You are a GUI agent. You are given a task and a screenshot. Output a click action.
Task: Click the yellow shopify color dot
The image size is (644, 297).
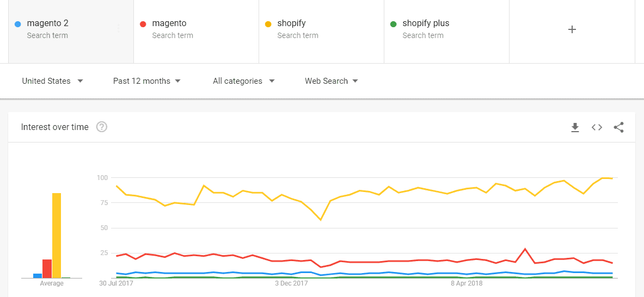pyautogui.click(x=268, y=24)
